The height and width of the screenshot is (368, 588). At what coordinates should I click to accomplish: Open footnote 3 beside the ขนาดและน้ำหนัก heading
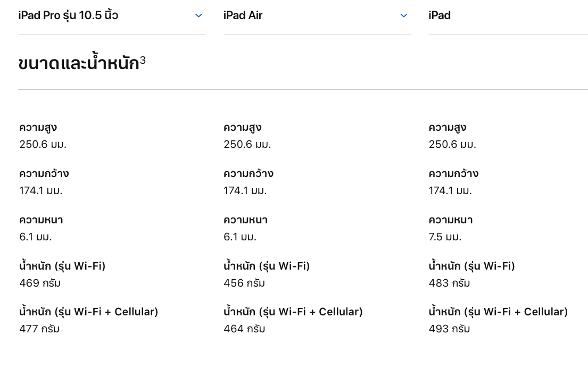pyautogui.click(x=143, y=60)
